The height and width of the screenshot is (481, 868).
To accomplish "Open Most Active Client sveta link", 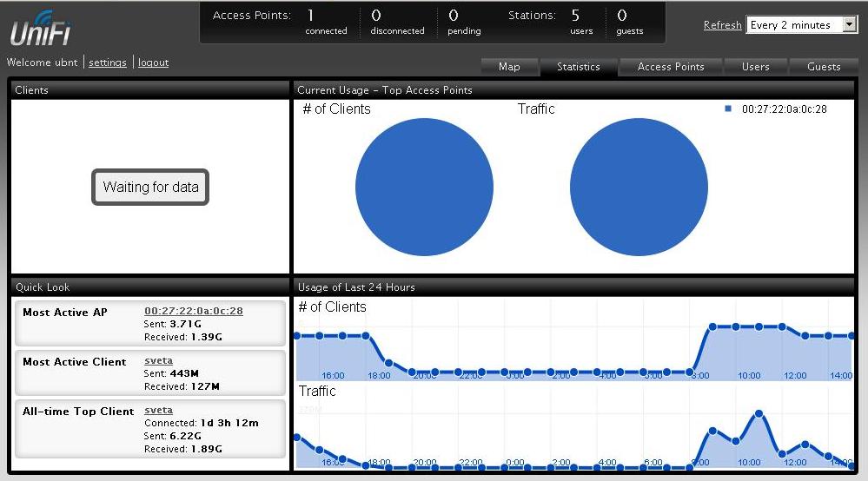I will click(158, 360).
